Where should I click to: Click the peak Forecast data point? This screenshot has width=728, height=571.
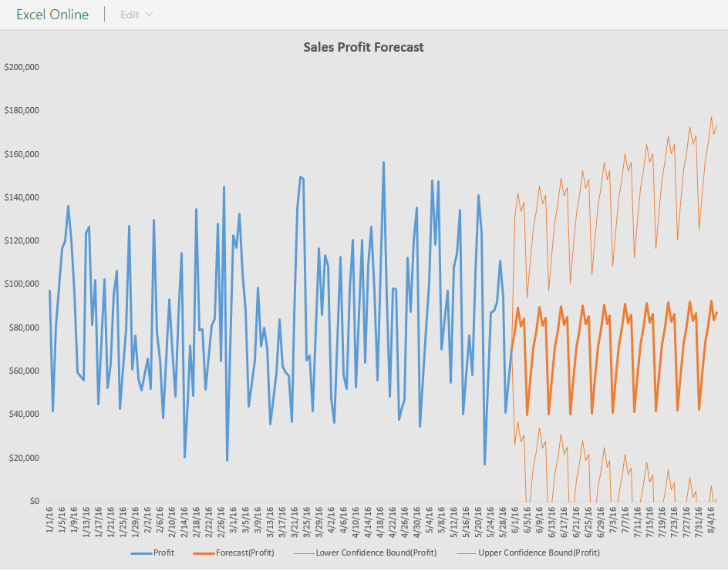click(x=712, y=300)
